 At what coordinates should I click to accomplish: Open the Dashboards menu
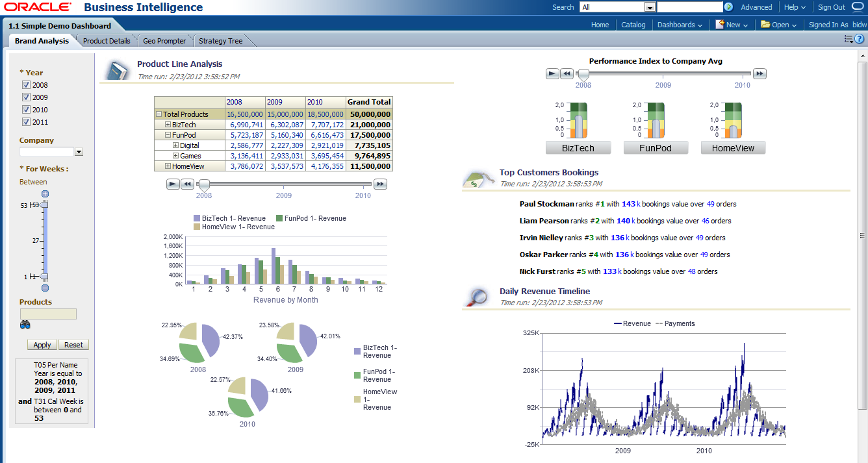pyautogui.click(x=680, y=25)
